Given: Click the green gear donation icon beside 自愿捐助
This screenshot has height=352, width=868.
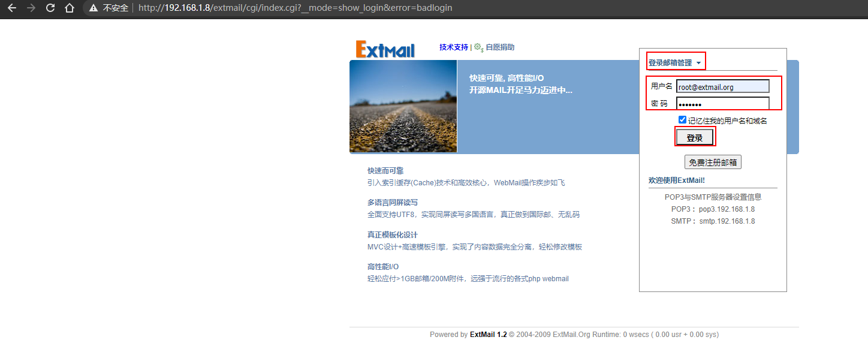Looking at the screenshot, I should (478, 47).
